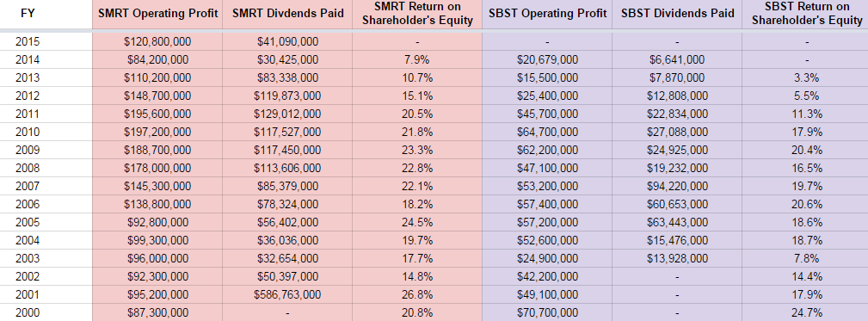Click the 23.3% cell

417,150
